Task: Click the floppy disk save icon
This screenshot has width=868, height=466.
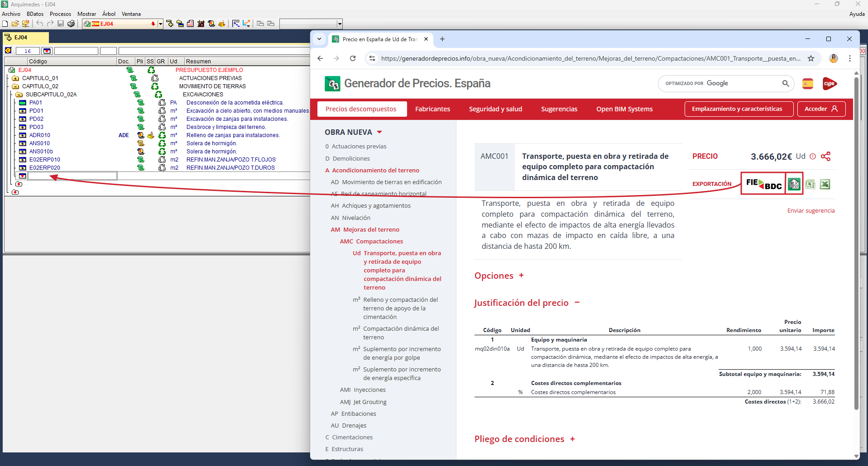Action: 61,24
